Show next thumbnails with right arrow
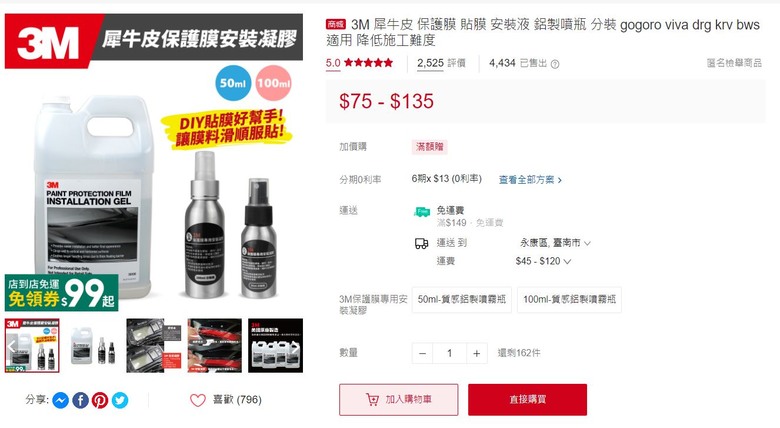 (295, 347)
